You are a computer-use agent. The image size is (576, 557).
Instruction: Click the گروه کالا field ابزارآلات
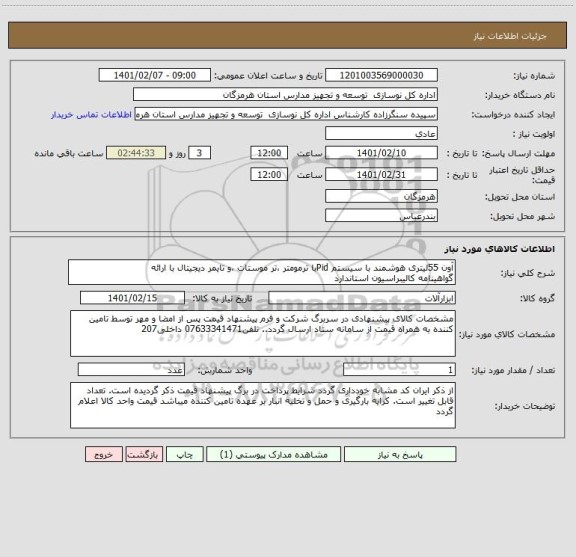click(362, 298)
